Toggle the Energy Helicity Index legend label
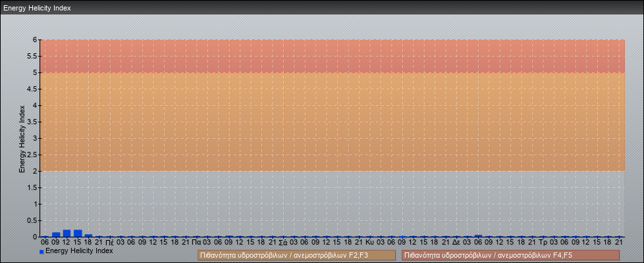 point(79,251)
